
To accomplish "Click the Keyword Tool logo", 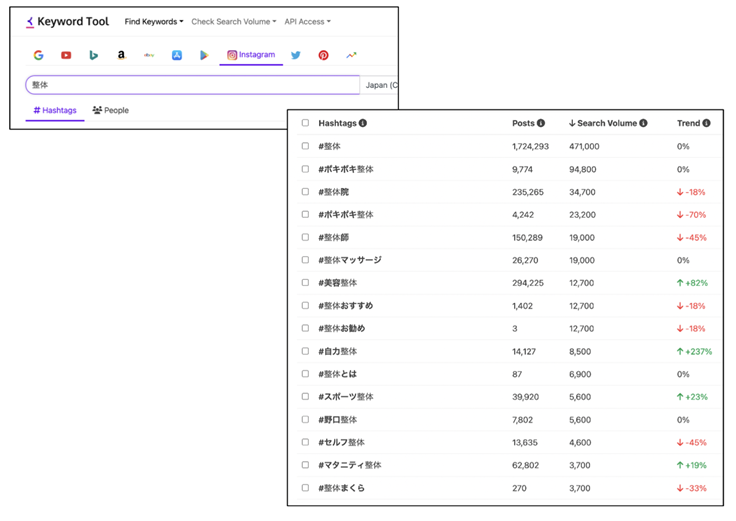I will click(68, 22).
